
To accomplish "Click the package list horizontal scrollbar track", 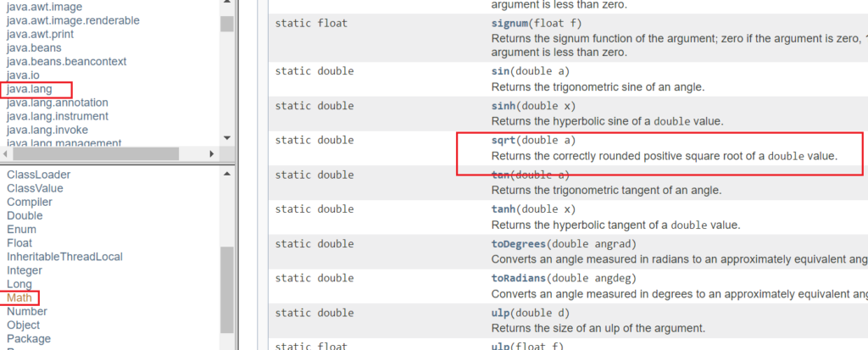I will [x=108, y=154].
